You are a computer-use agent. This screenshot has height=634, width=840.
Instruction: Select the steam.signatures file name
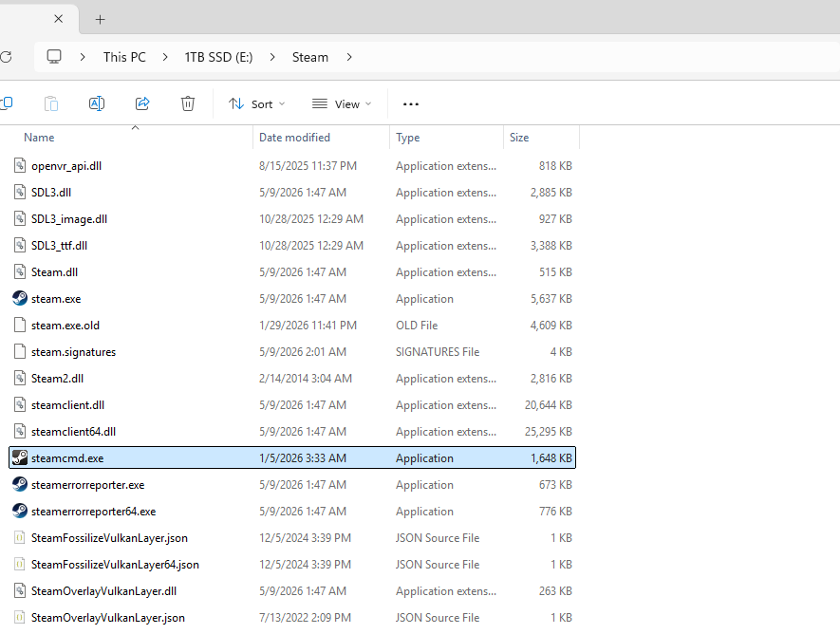point(73,352)
